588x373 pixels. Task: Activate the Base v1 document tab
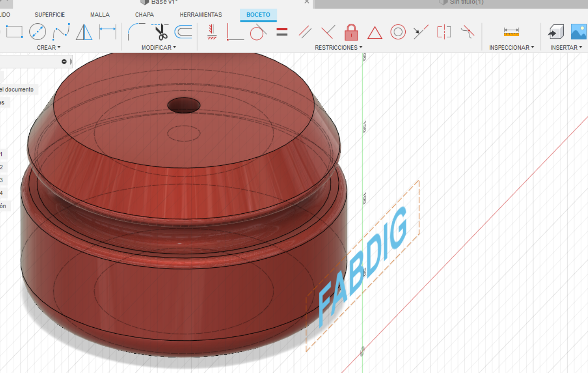(x=164, y=2)
